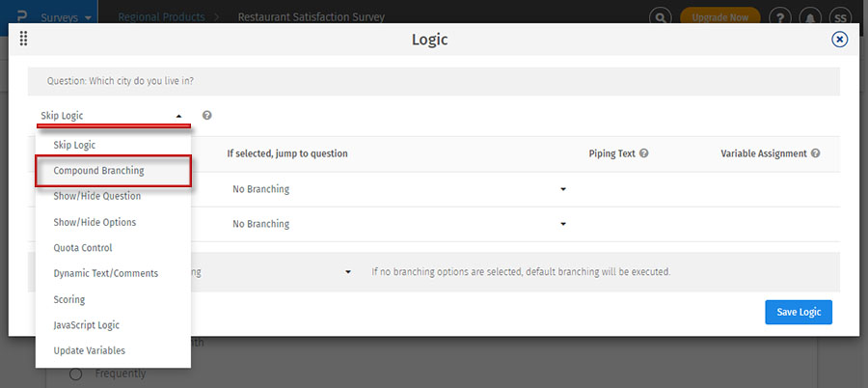Open the SS user profile avatar
868x388 pixels.
tap(839, 17)
